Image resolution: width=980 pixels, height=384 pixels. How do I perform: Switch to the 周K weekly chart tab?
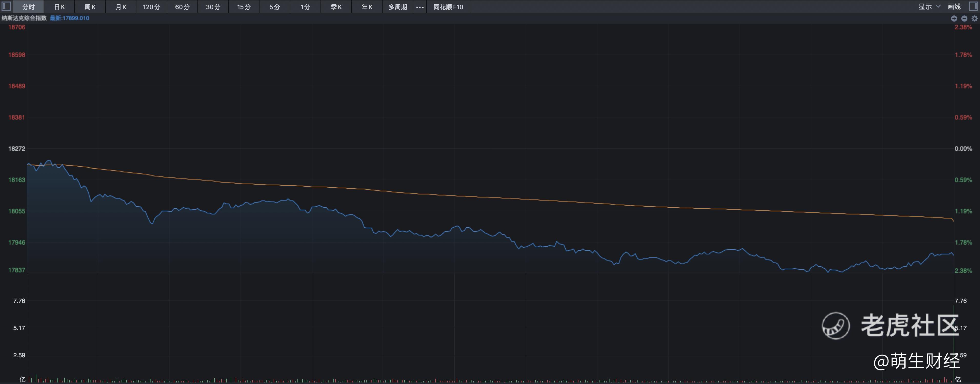coord(90,7)
